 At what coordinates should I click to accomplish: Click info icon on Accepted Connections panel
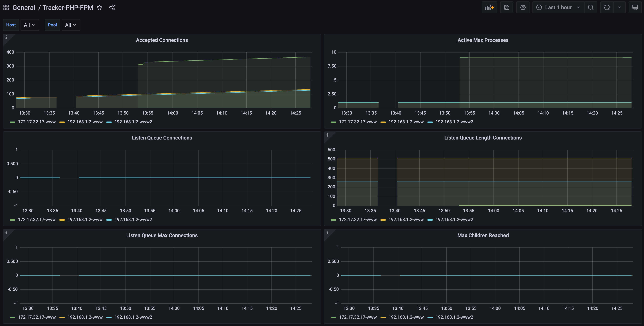pos(6,37)
